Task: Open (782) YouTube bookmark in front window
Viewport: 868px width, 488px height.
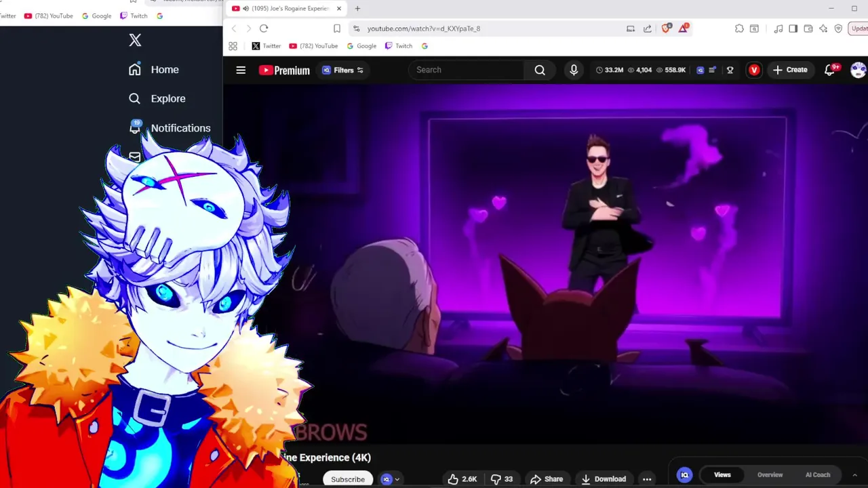Action: pyautogui.click(x=313, y=46)
